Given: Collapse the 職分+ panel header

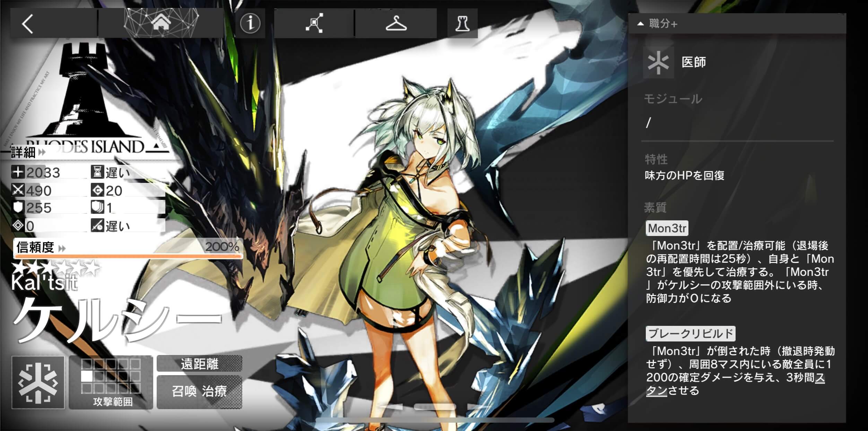Looking at the screenshot, I should click(737, 24).
